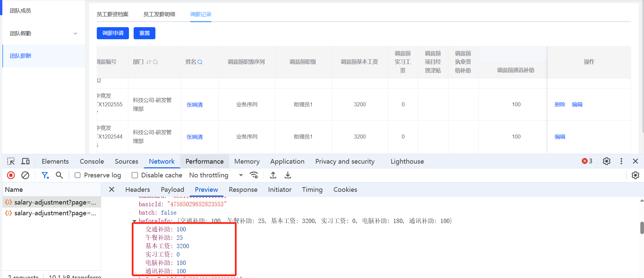Switch to the Console tab
This screenshot has height=278, width=644.
click(x=92, y=161)
